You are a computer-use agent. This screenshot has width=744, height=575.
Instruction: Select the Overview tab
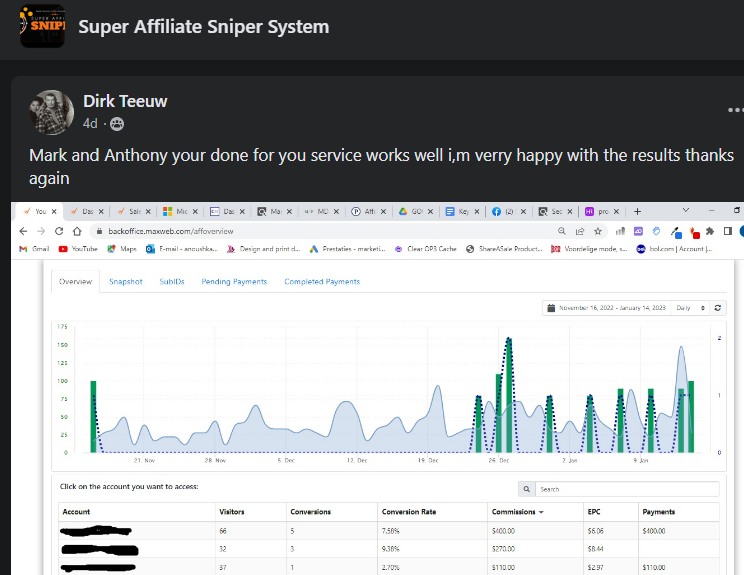point(75,282)
